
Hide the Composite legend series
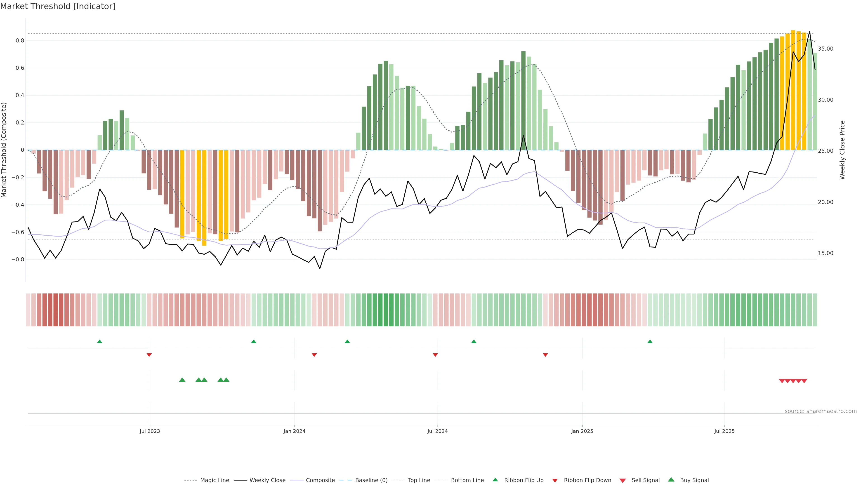coord(320,480)
